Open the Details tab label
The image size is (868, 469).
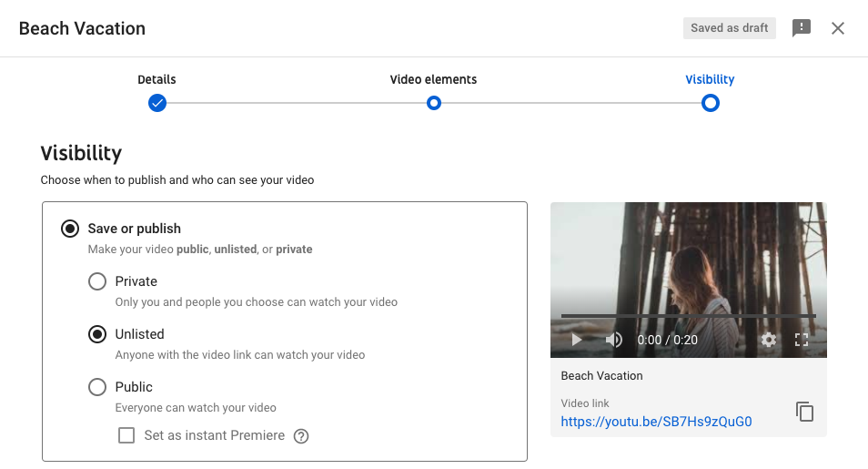tap(156, 79)
